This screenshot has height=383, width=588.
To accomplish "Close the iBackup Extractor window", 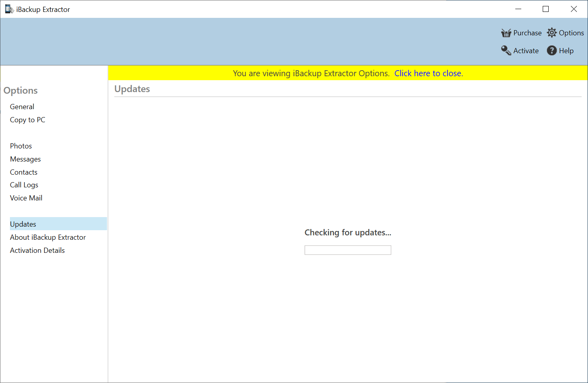I will (x=574, y=9).
